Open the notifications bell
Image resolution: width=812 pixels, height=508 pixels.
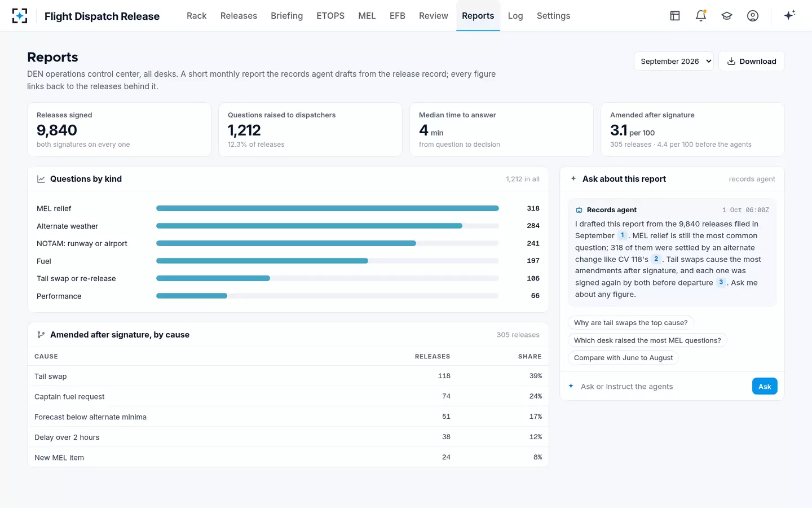pyautogui.click(x=701, y=16)
